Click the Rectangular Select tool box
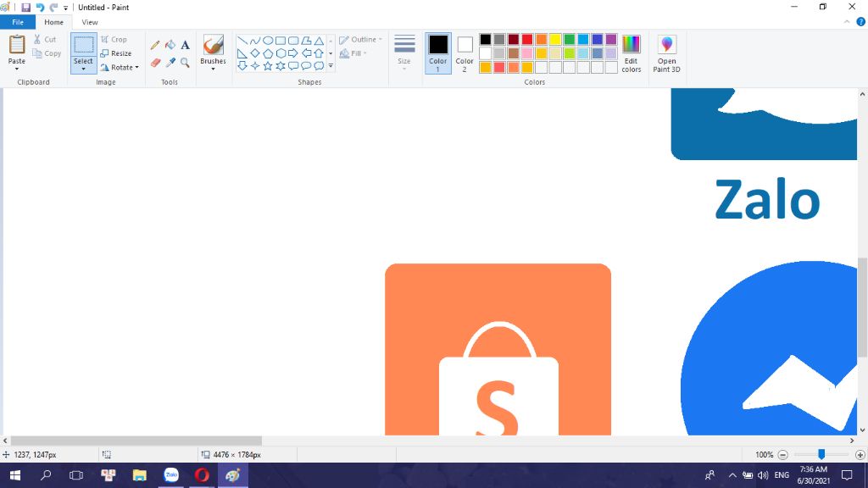Viewport: 868px width, 488px height. click(x=84, y=45)
